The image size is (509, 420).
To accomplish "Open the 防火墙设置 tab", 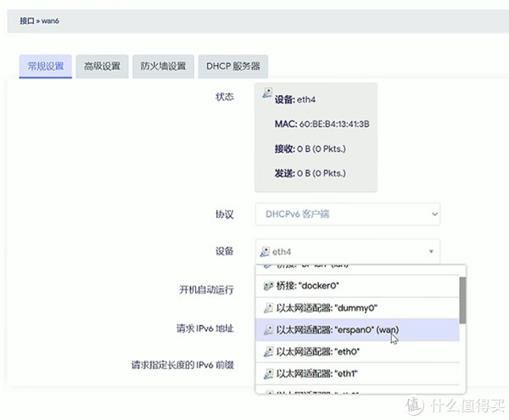I will point(163,66).
